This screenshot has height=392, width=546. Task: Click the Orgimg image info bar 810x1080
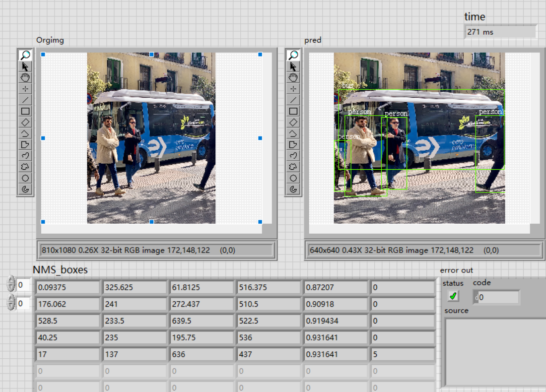tap(157, 250)
